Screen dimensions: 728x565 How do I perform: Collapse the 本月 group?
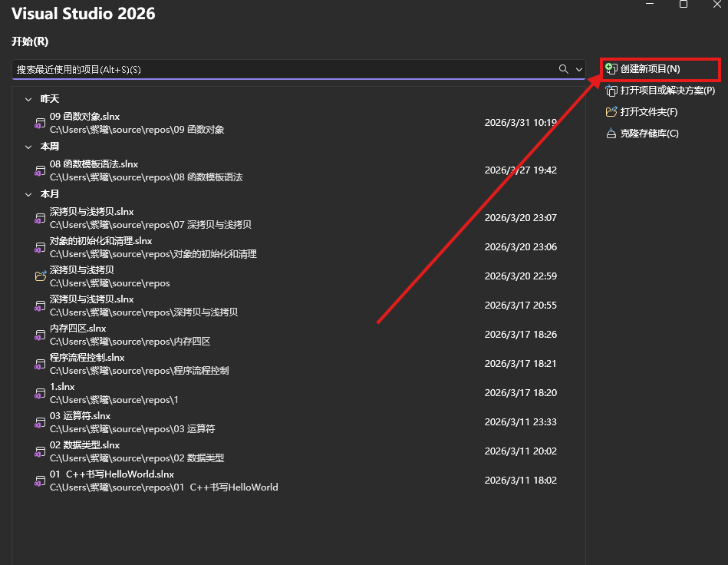(x=28, y=195)
